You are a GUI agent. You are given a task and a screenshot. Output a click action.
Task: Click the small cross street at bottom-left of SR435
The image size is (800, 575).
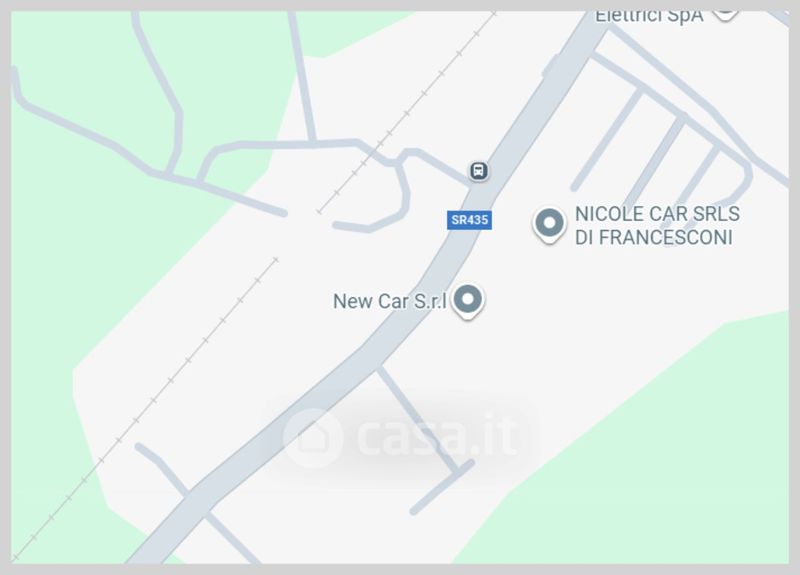point(194,500)
